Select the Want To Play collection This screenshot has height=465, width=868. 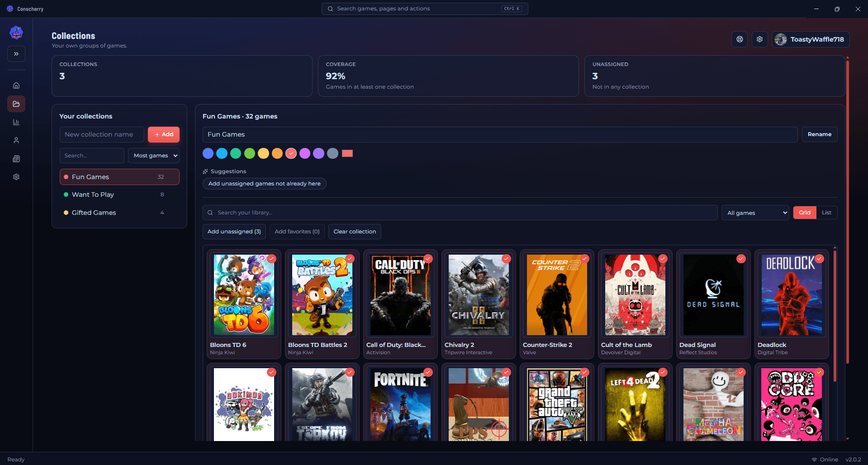119,195
